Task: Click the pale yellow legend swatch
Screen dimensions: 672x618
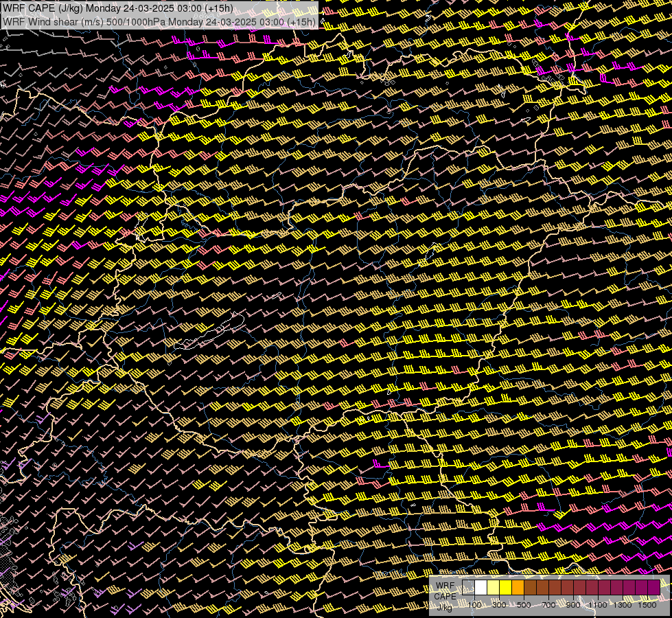Action: tap(494, 587)
